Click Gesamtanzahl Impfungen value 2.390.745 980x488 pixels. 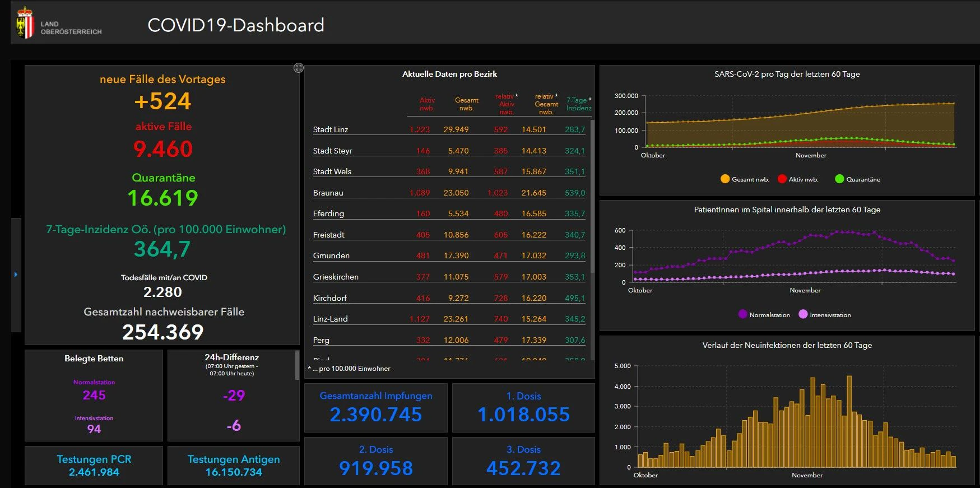tap(376, 415)
